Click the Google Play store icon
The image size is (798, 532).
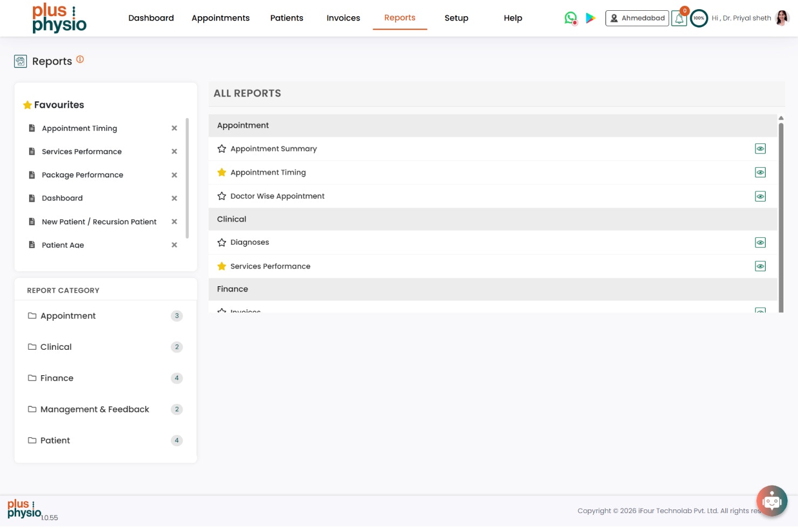(590, 17)
